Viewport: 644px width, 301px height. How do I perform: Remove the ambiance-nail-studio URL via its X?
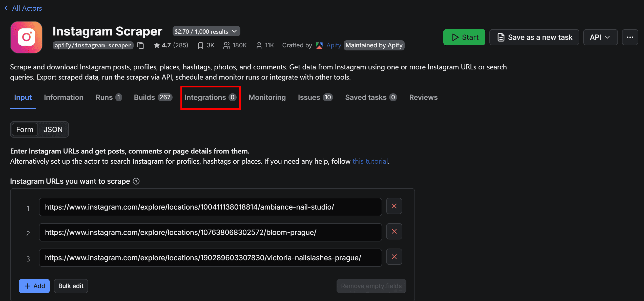coord(394,206)
